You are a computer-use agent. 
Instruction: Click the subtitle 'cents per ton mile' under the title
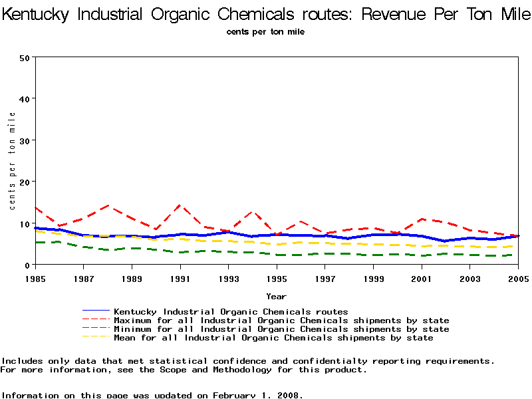[265, 31]
